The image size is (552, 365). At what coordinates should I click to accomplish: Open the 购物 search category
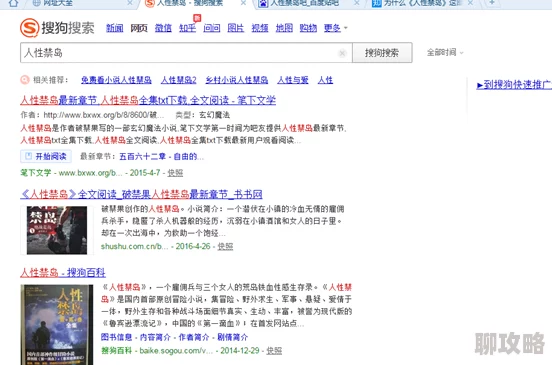[x=308, y=28]
